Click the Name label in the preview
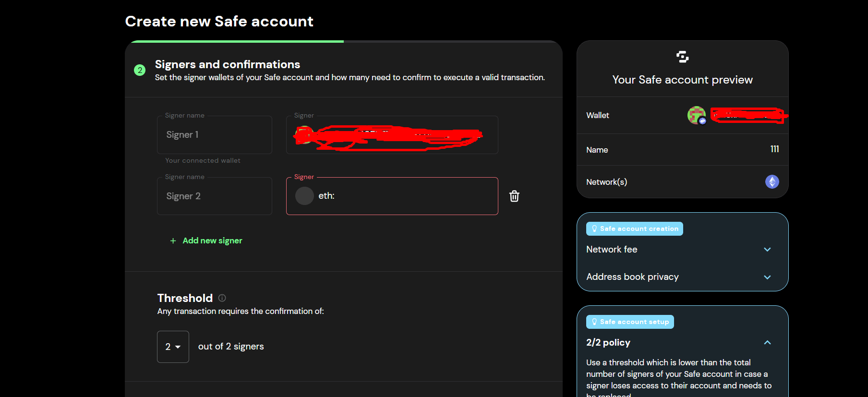This screenshot has width=868, height=397. [597, 150]
